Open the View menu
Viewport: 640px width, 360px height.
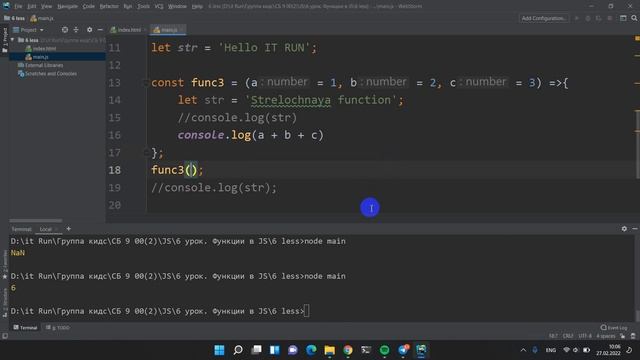click(x=47, y=6)
